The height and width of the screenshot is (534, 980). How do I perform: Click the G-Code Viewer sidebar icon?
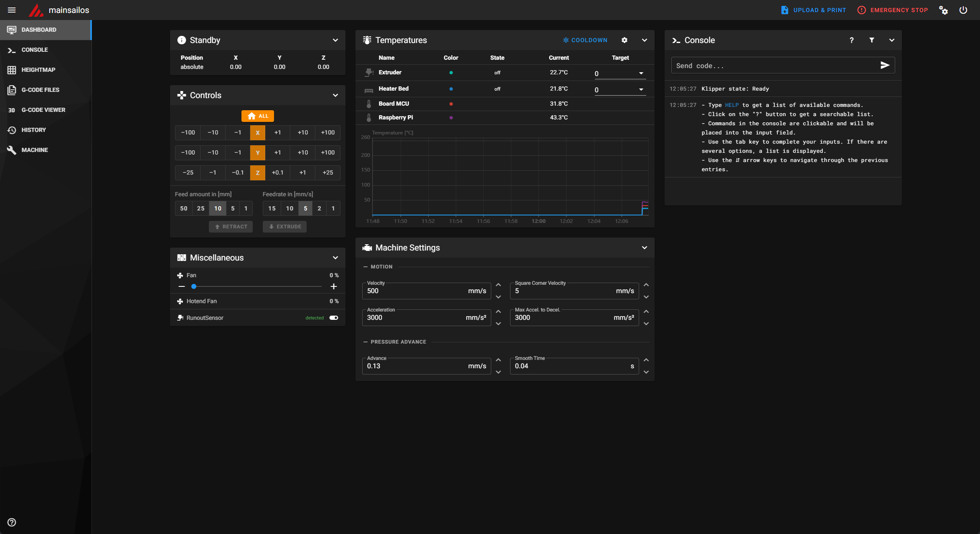click(x=11, y=110)
